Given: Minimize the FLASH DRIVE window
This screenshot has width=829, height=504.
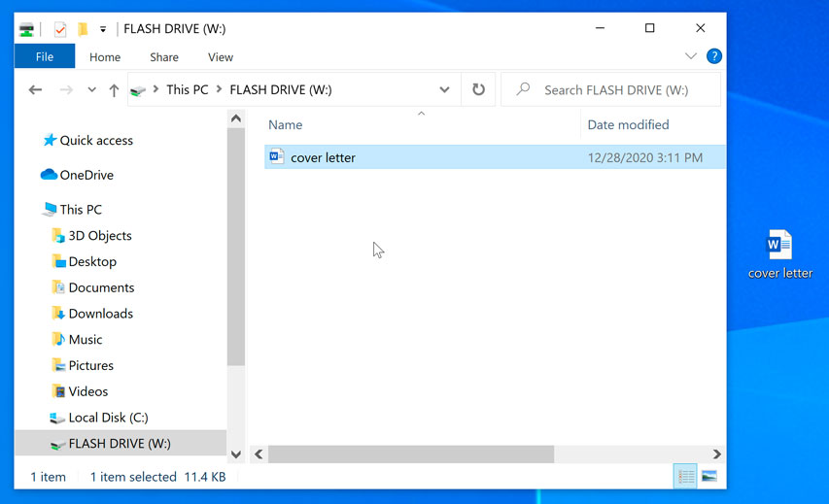Looking at the screenshot, I should pyautogui.click(x=600, y=28).
